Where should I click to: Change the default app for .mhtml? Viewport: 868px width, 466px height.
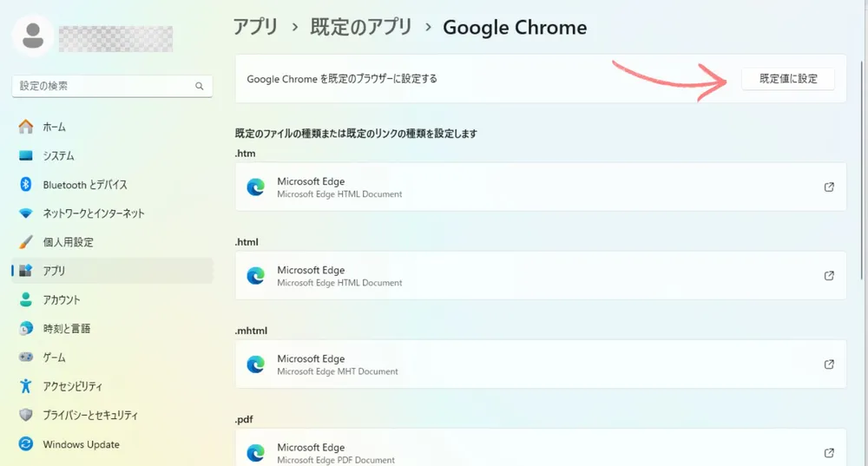[x=540, y=364]
